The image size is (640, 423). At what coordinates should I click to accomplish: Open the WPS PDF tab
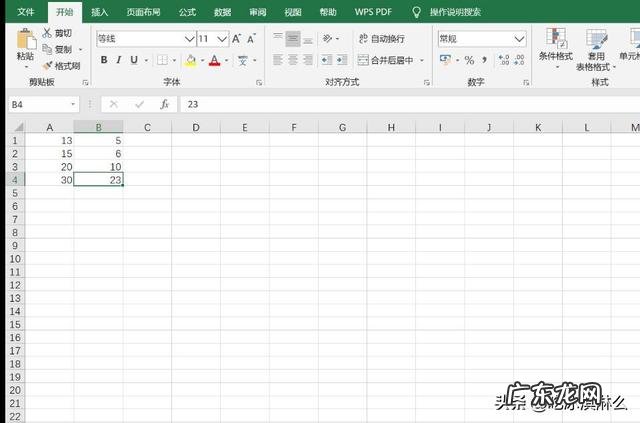373,12
